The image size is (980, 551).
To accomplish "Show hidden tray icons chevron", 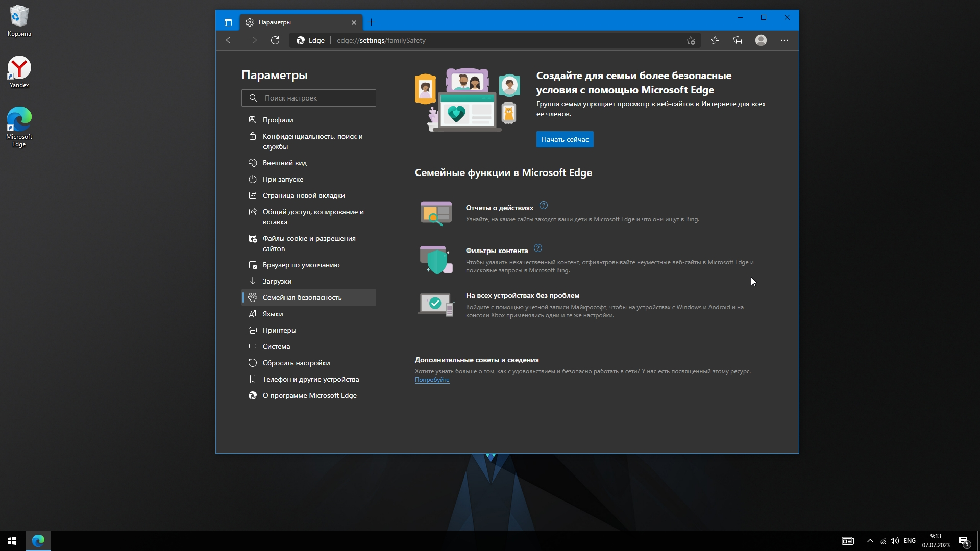I will (870, 541).
